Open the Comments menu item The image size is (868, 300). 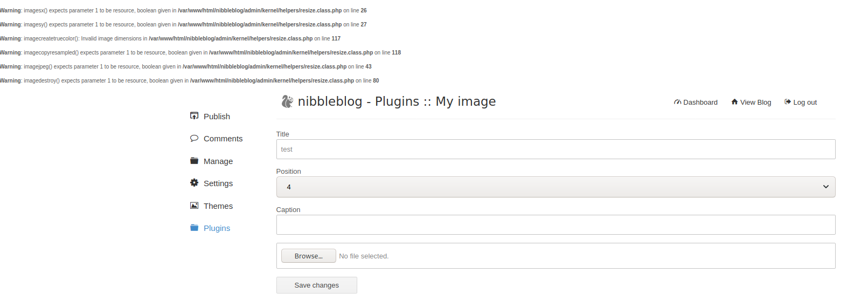[x=223, y=139]
